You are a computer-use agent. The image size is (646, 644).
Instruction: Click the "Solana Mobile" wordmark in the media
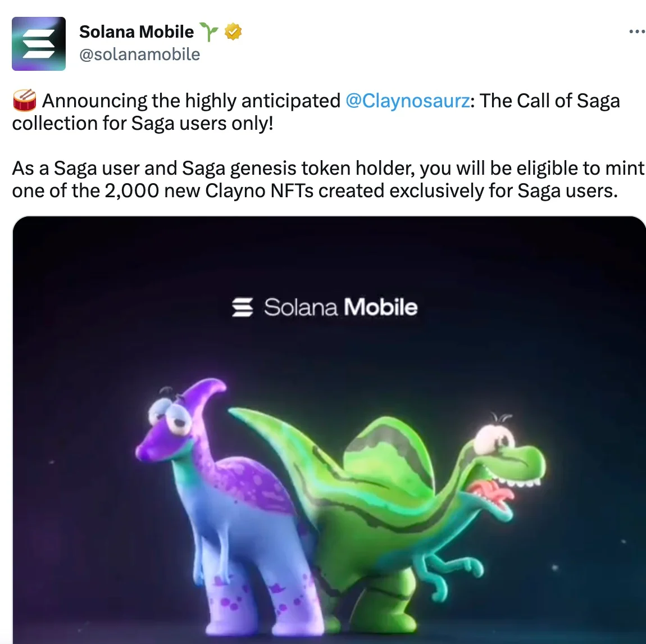pos(340,307)
